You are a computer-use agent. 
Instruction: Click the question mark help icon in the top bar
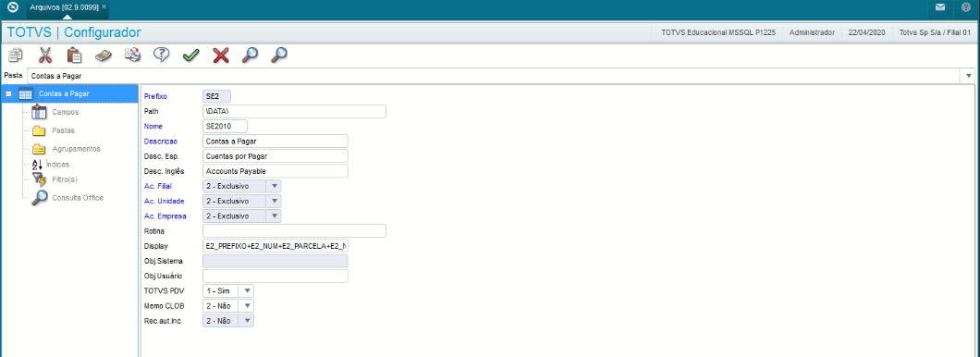click(966, 6)
